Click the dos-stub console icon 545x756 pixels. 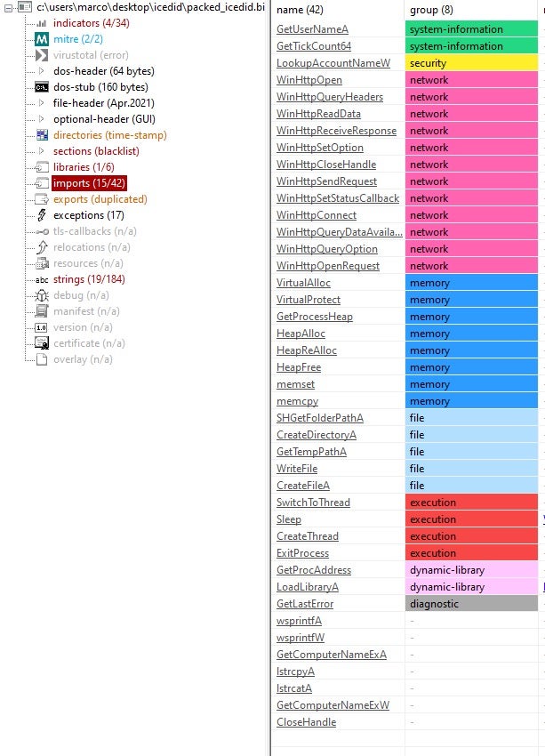coord(41,87)
